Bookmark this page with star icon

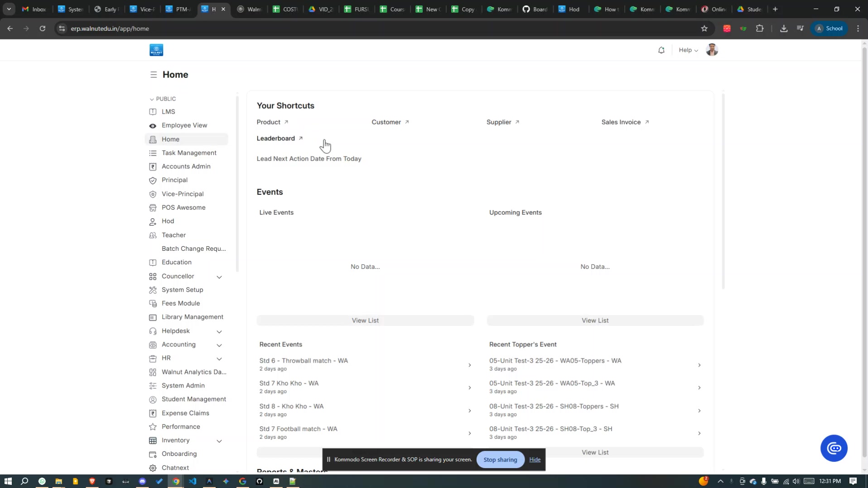[704, 29]
